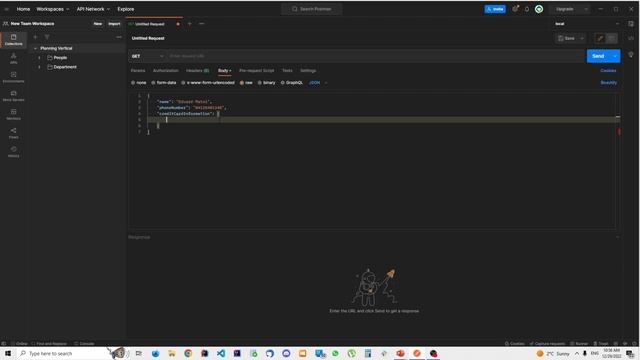Click the lightbulb info icon beside Send
640x360 pixels.
pyautogui.click(x=631, y=55)
